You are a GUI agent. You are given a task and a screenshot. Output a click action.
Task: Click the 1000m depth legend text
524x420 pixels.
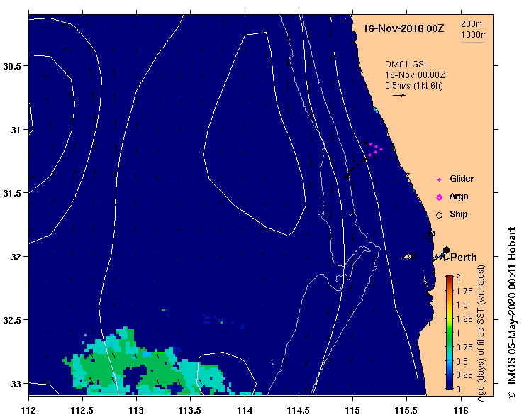click(x=474, y=35)
